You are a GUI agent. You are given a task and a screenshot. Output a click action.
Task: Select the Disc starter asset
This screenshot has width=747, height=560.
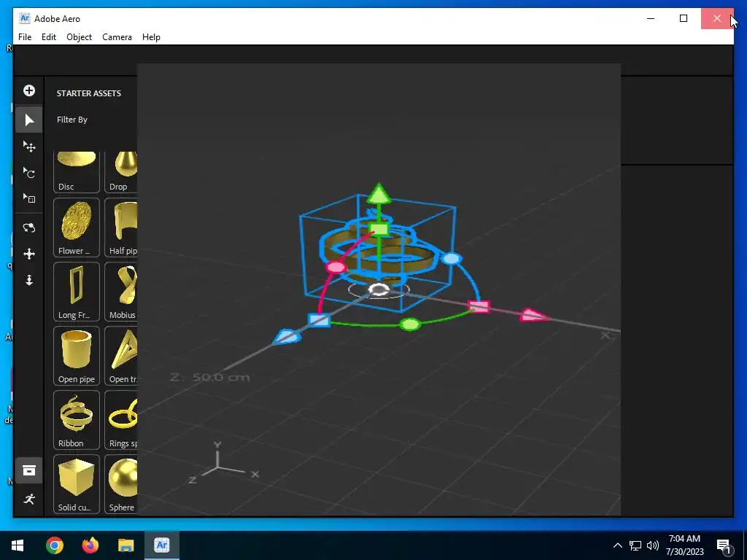(x=76, y=172)
